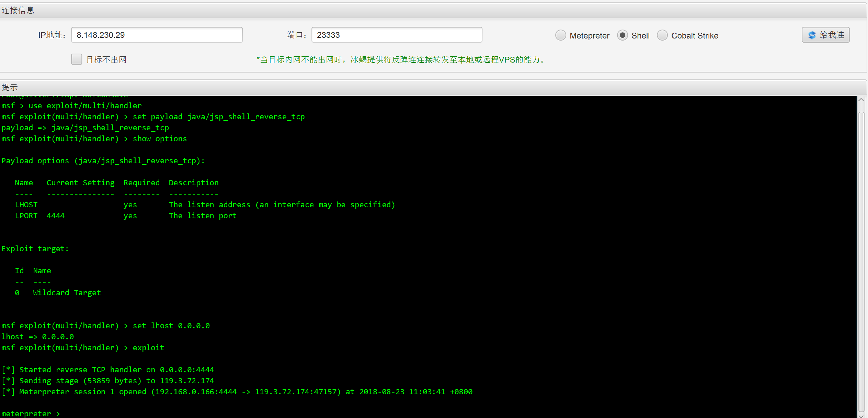This screenshot has width=868, height=418.
Task: Click the 'exploit' command line
Action: (83, 348)
